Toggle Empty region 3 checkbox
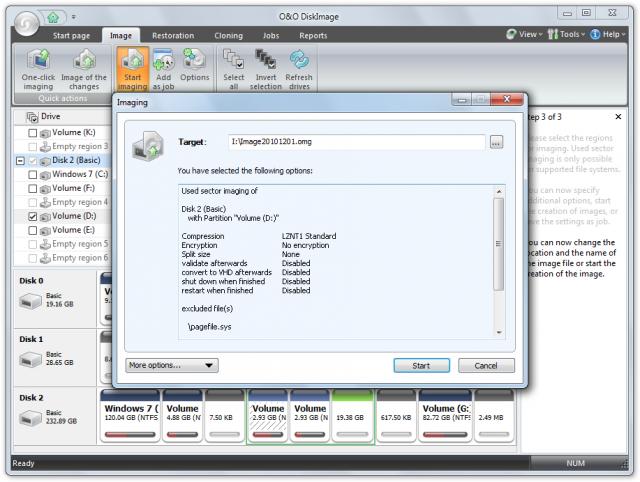The width and height of the screenshot is (640, 482). pyautogui.click(x=33, y=147)
